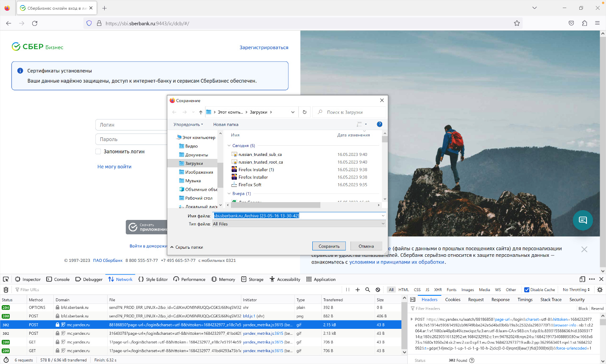Viewport: 606px width, 364px height.
Task: Click the 'Отмена' button
Action: pyautogui.click(x=366, y=246)
